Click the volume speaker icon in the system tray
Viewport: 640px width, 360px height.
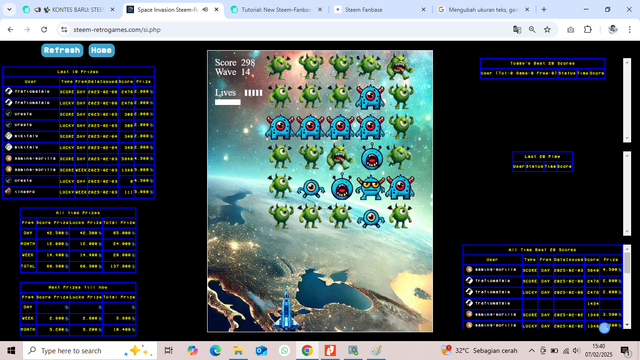coord(576,351)
